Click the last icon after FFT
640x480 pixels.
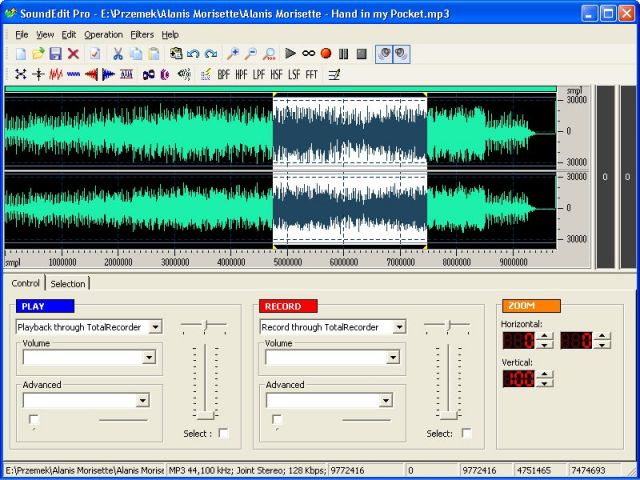[x=334, y=74]
